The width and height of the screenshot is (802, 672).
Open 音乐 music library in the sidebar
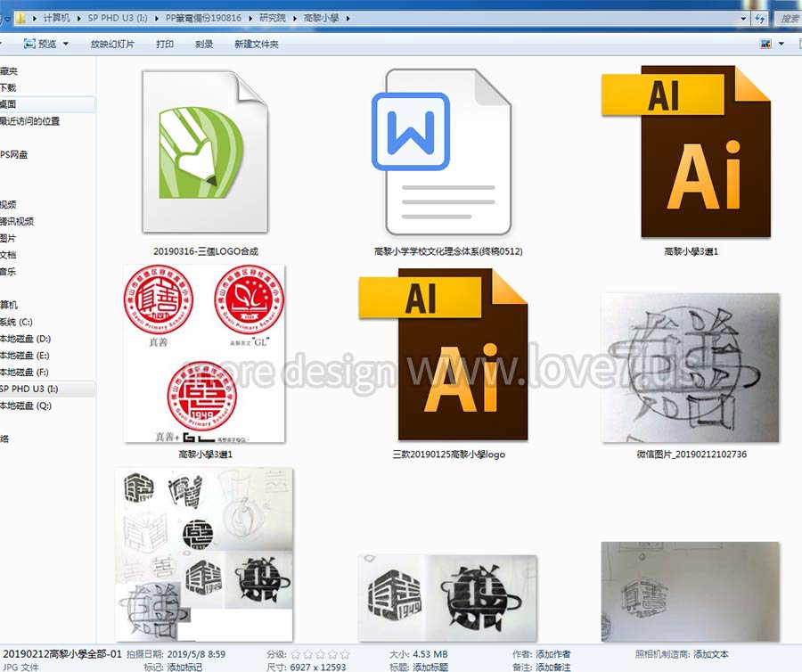(8, 272)
